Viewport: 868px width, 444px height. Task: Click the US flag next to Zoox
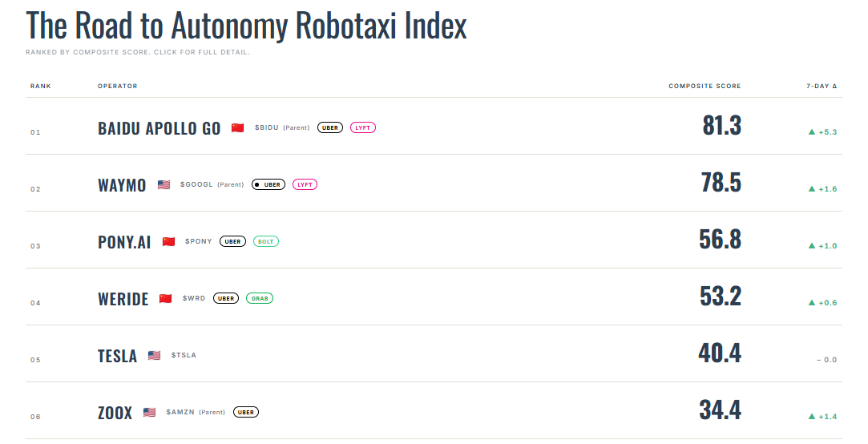[149, 413]
